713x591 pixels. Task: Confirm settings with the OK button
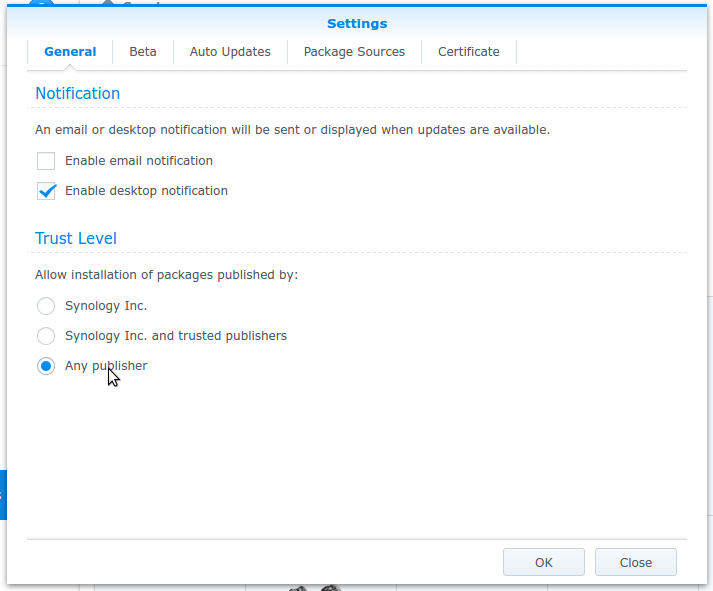point(544,562)
